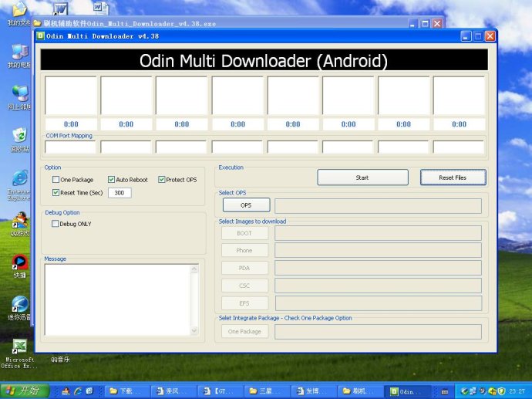The width and height of the screenshot is (532, 399).
Task: Click the OPS file select button
Action: pos(246,205)
